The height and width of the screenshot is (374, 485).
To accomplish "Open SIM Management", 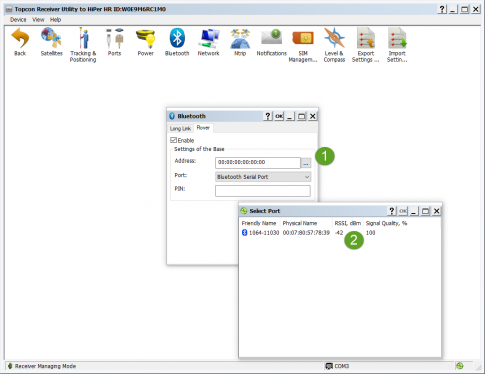I will coord(303,45).
